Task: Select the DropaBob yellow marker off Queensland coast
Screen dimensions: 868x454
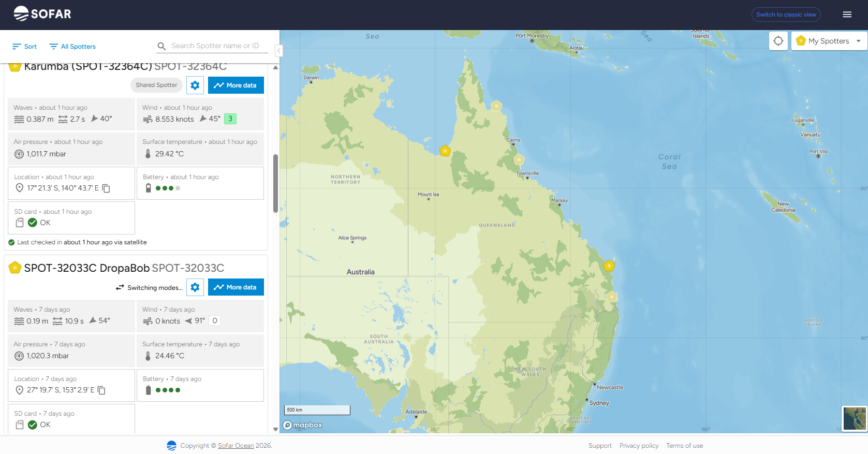Action: (x=609, y=266)
